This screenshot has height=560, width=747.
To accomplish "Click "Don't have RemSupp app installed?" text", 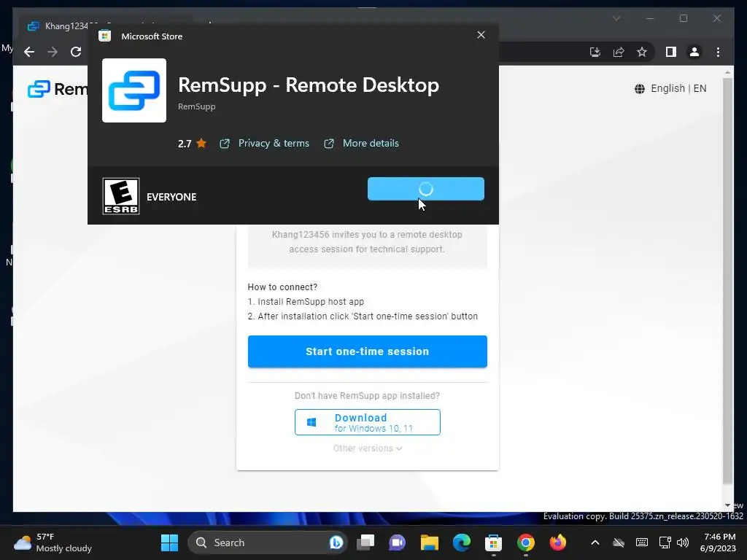I will point(368,396).
